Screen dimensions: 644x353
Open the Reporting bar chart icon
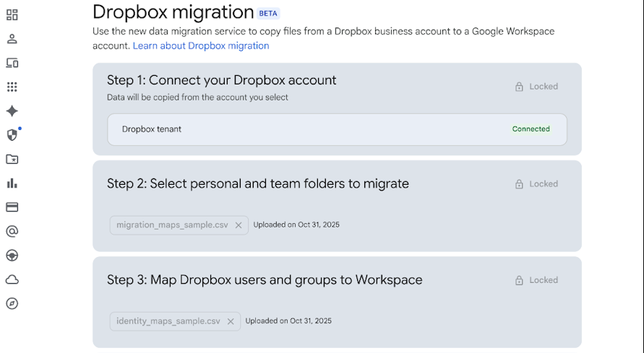pos(12,183)
